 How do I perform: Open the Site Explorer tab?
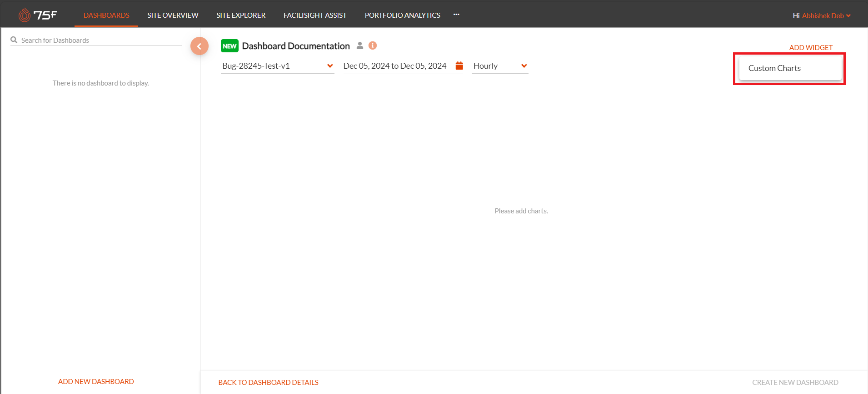point(241,15)
